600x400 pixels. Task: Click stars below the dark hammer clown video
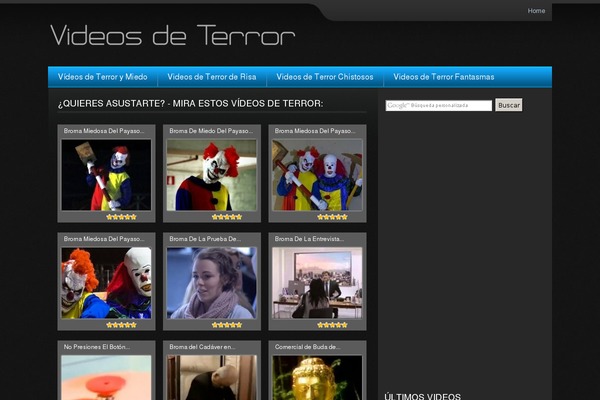pyautogui.click(x=121, y=217)
